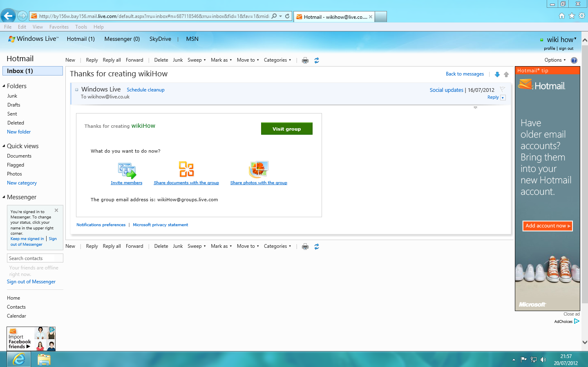Click Reply all in the top toolbar
588x367 pixels.
click(112, 60)
